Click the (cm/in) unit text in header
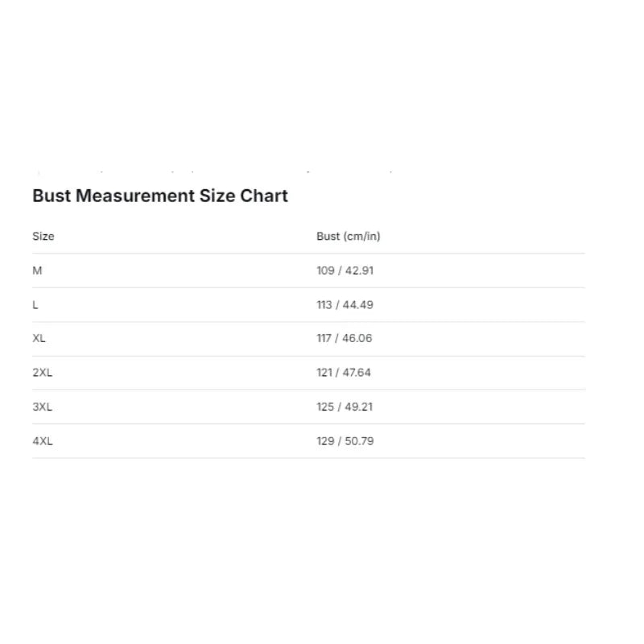 361,236
